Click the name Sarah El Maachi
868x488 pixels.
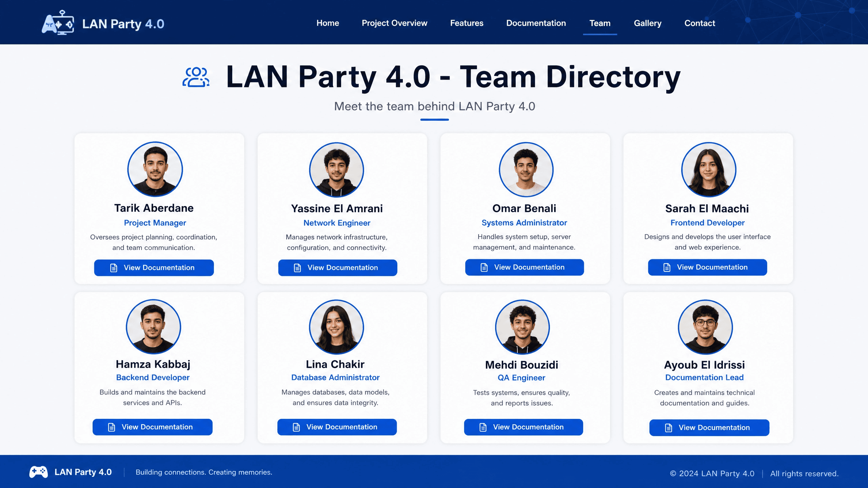pos(707,208)
